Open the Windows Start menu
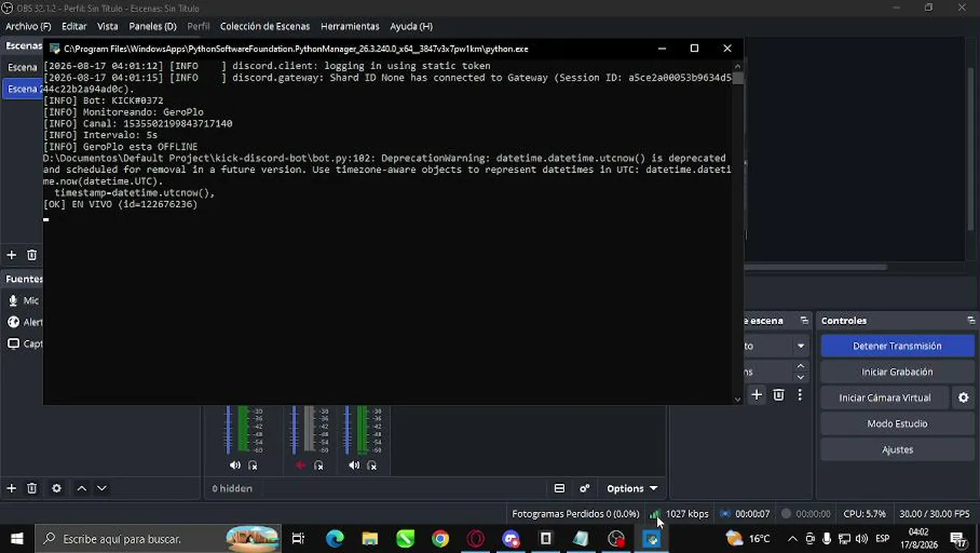Viewport: 980px width, 553px height. 17,538
